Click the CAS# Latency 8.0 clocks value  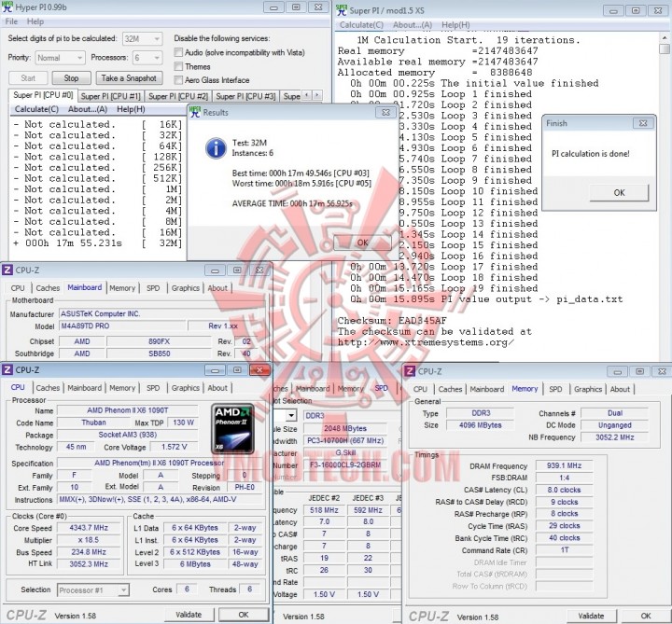click(x=564, y=490)
